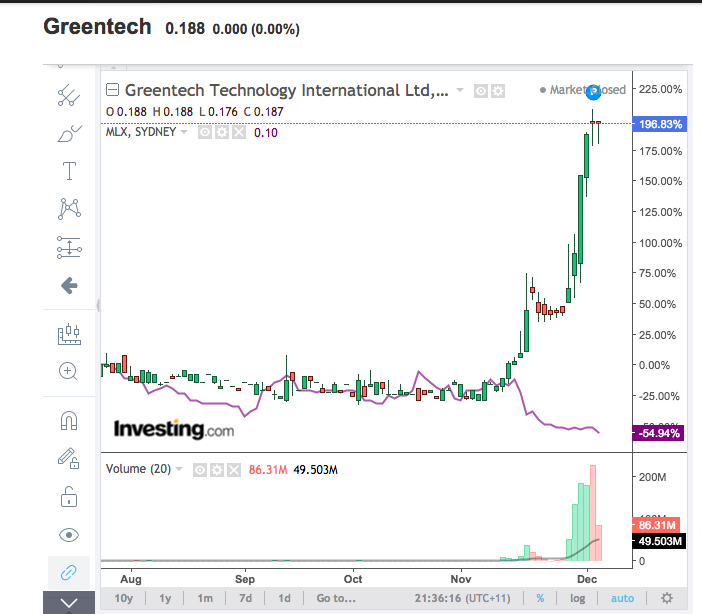Select the XABCD pattern tool
This screenshot has height=614, width=702.
click(69, 209)
